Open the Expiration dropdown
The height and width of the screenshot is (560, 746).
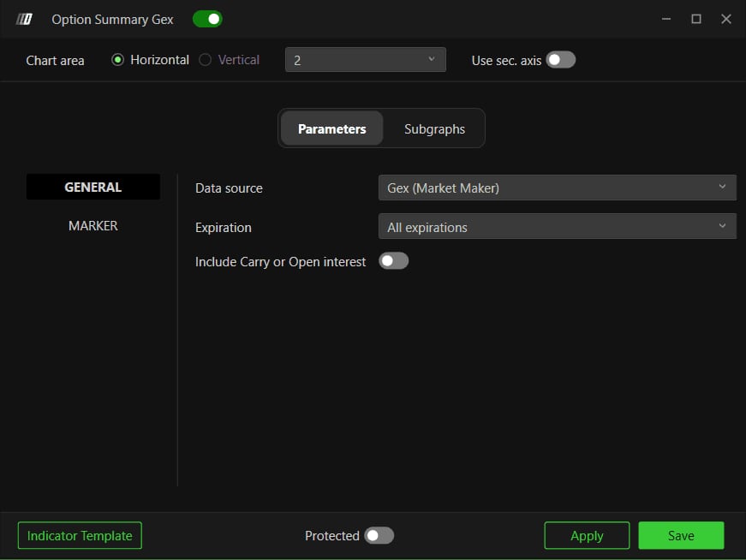(557, 226)
